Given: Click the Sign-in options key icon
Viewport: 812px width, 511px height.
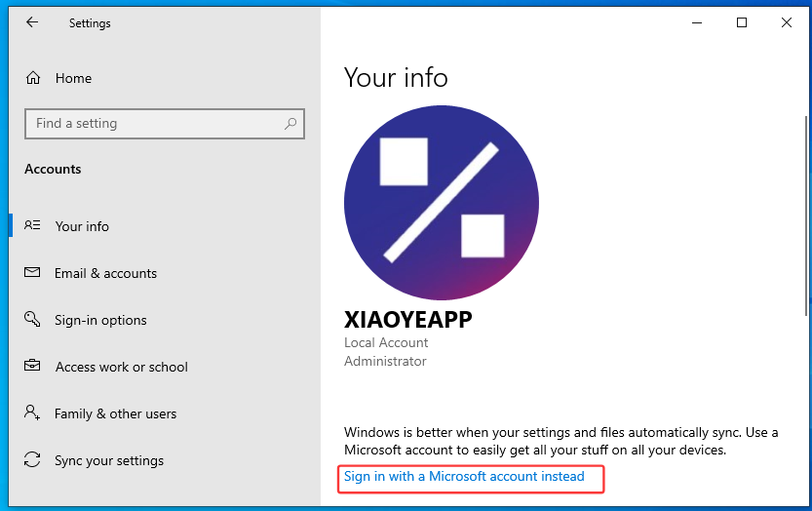Looking at the screenshot, I should (32, 320).
